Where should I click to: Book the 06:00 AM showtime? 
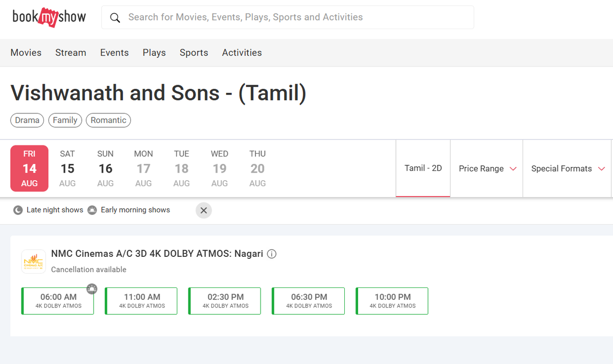58,301
